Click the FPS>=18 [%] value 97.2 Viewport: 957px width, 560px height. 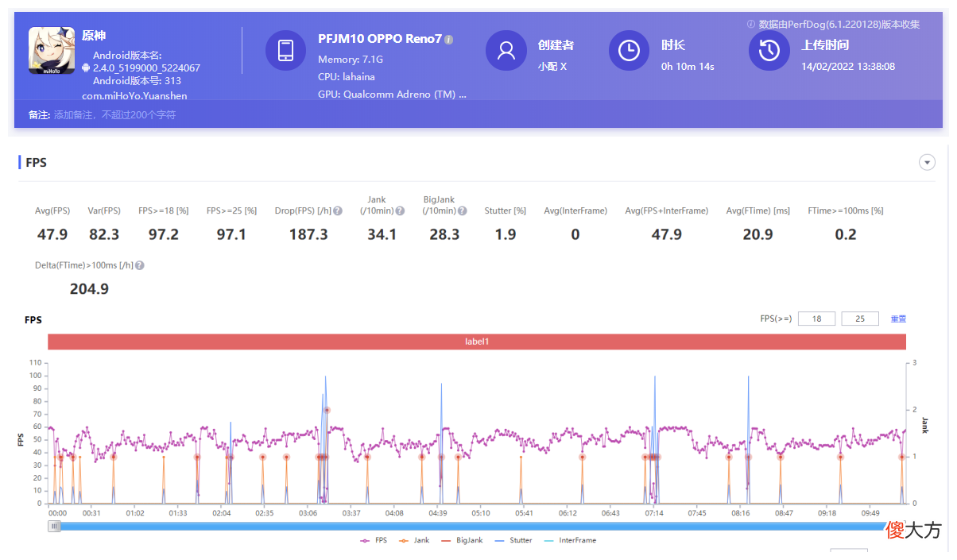(x=164, y=234)
